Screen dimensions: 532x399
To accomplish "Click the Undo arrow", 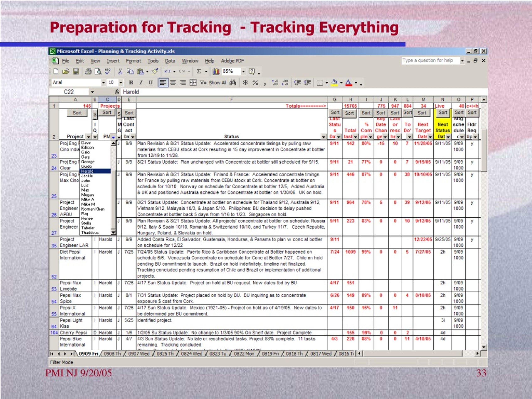I will click(x=167, y=71).
